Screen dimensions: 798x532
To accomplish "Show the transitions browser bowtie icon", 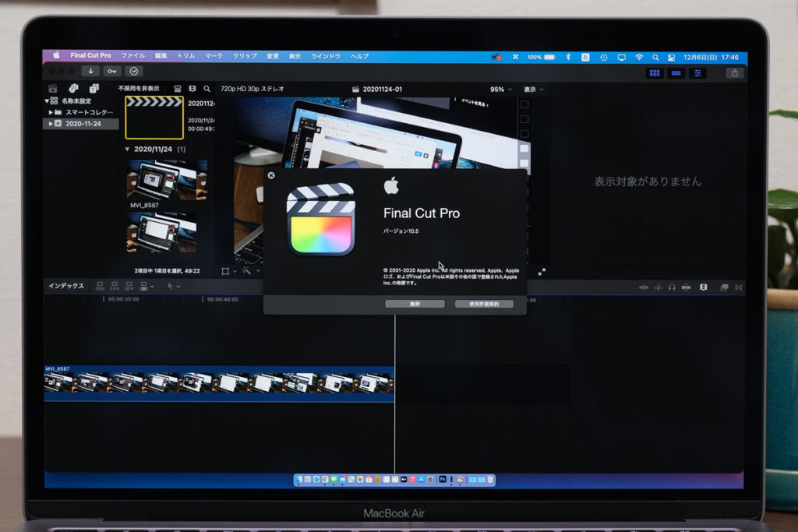I will click(739, 287).
